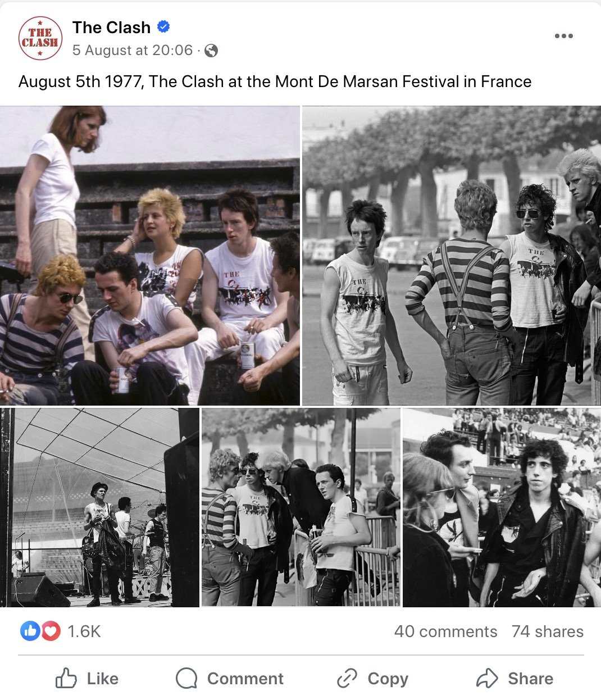Click the red heart reaction icon
Screen dimensions: 601x700
click(x=51, y=631)
